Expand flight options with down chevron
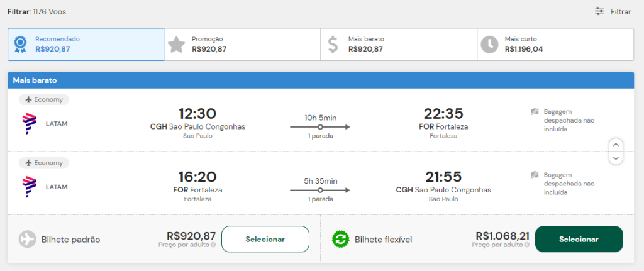Image resolution: width=644 pixels, height=271 pixels. pyautogui.click(x=616, y=158)
